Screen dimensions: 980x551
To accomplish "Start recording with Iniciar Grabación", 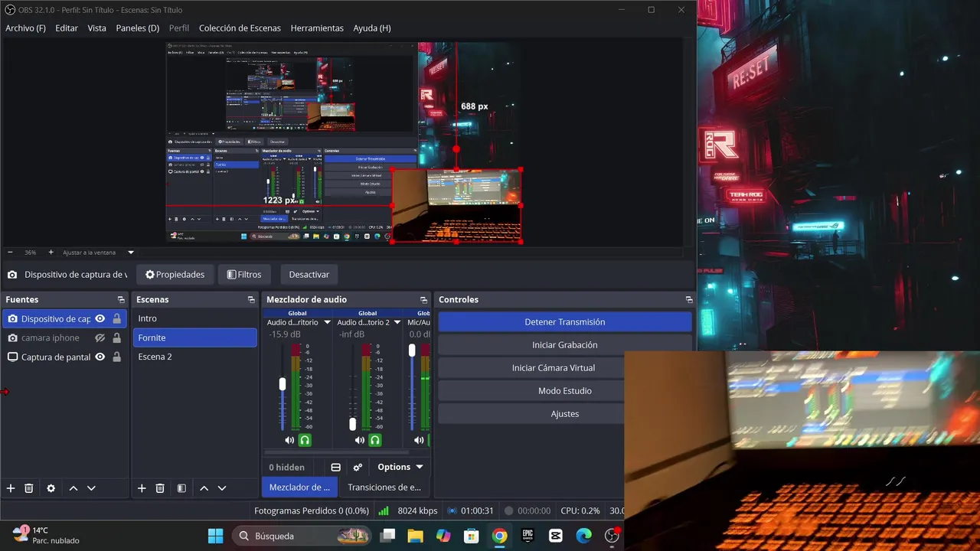I will (x=565, y=345).
